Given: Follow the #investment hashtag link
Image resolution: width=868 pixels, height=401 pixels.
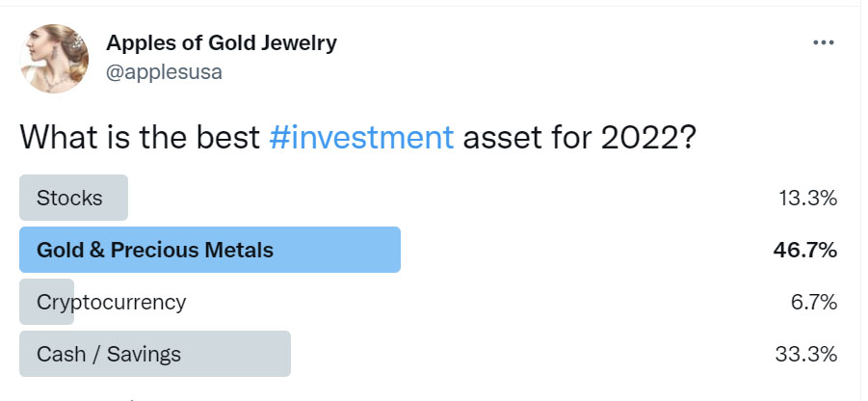Looking at the screenshot, I should pyautogui.click(x=361, y=137).
